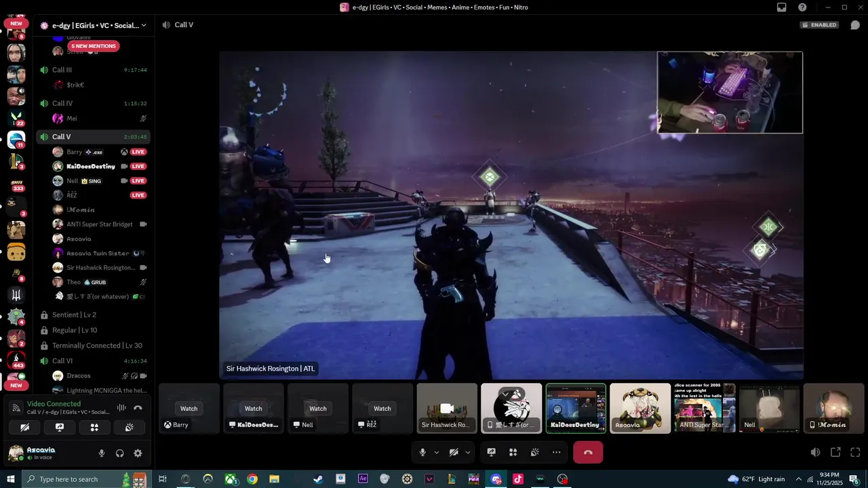Click Barry's LIVE badge in channel list
This screenshot has width=868, height=488.
point(138,152)
